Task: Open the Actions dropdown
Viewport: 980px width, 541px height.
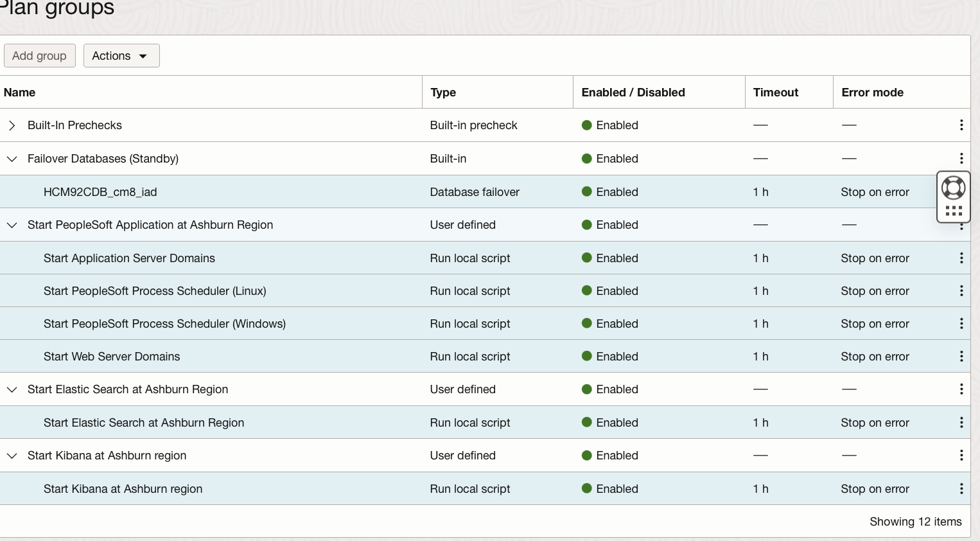Action: pos(121,56)
